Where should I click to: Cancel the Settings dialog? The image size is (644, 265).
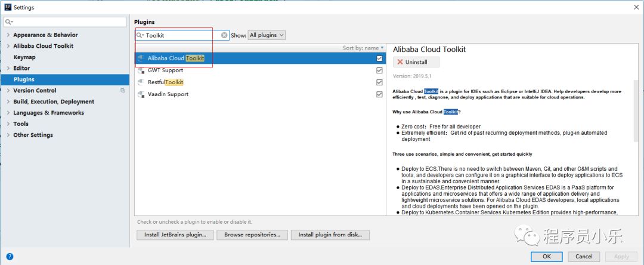(584, 257)
